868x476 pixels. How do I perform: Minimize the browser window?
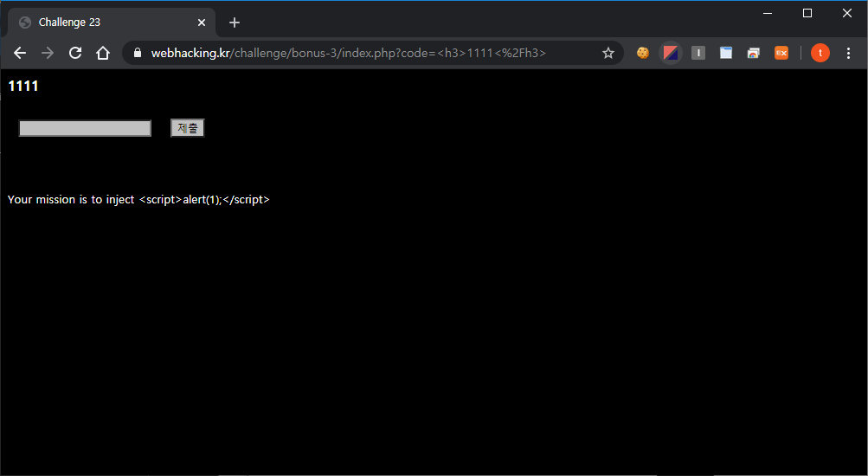point(768,13)
